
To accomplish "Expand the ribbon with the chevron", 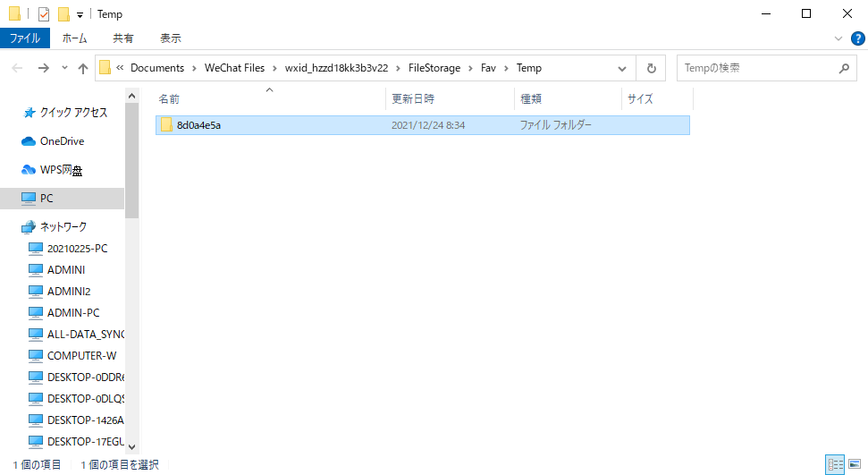I will coord(839,38).
